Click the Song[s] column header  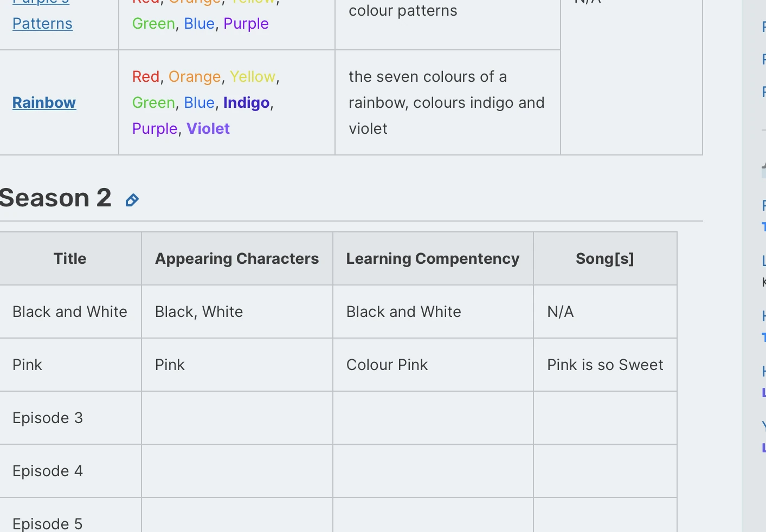tap(604, 258)
